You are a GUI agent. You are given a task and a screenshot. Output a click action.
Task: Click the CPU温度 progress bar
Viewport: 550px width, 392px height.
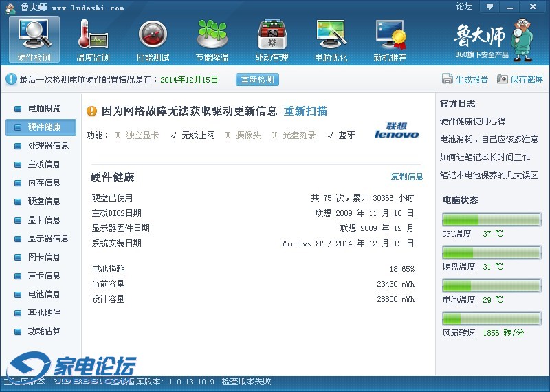pos(492,219)
